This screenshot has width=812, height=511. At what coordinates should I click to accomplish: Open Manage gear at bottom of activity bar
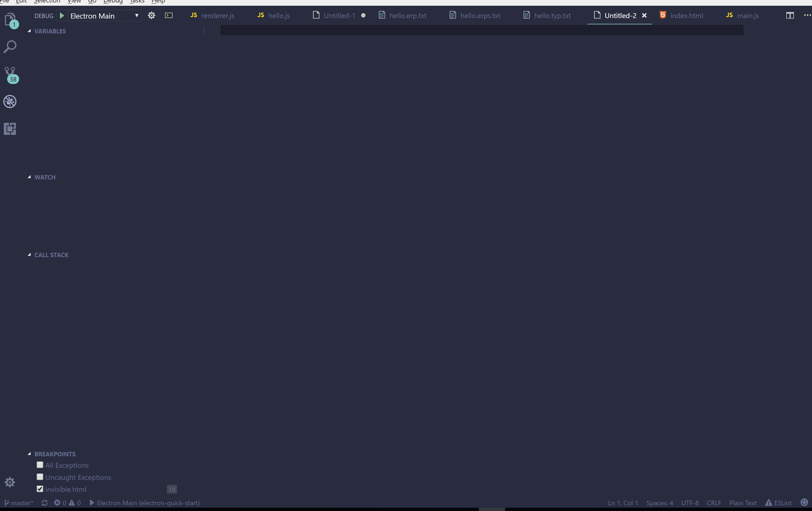10,482
